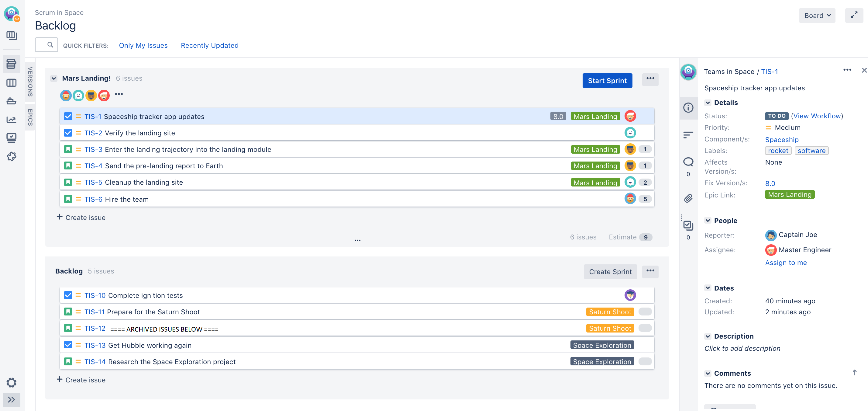Open the comments speech bubble icon
This screenshot has width=868, height=411.
click(x=688, y=162)
